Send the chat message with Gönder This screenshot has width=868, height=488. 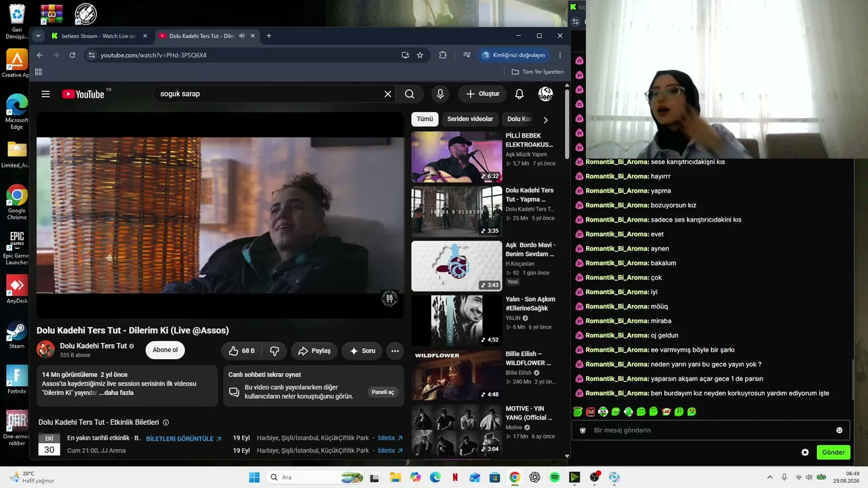pos(833,453)
